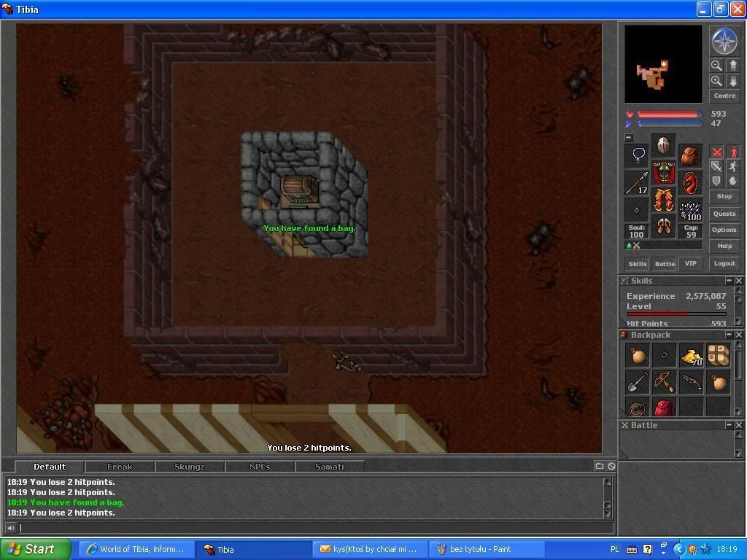Open the Windows Start menu
The width and height of the screenshot is (747, 560).
[x=36, y=549]
